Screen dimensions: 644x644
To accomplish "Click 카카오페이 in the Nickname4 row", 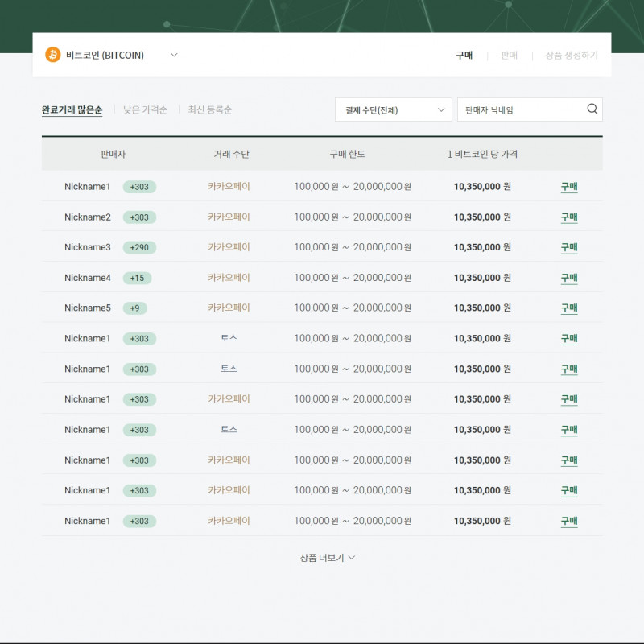I will (x=229, y=278).
